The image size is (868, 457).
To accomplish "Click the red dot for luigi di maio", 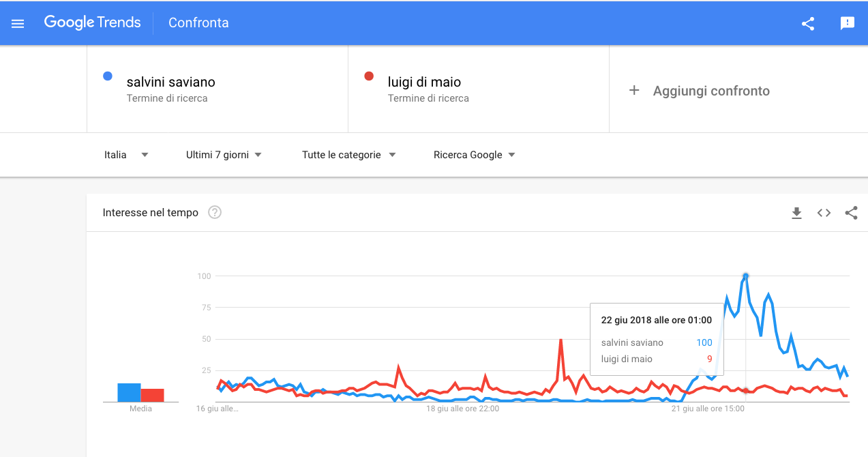I will [x=369, y=76].
